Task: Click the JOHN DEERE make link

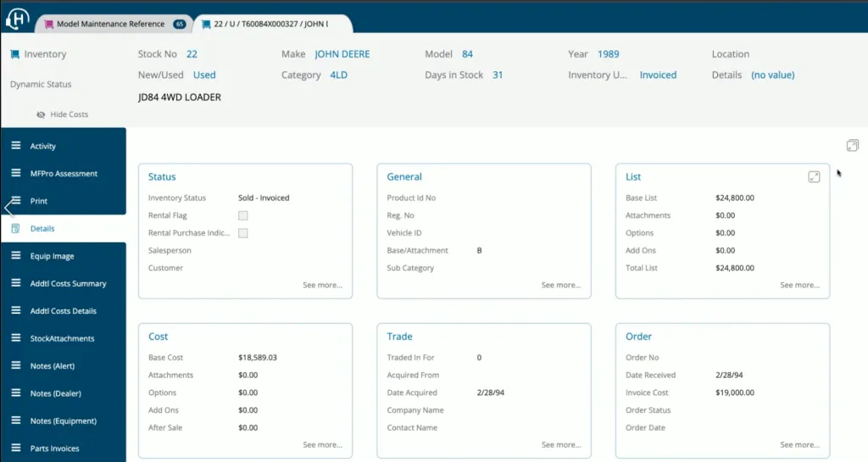Action: coord(342,54)
